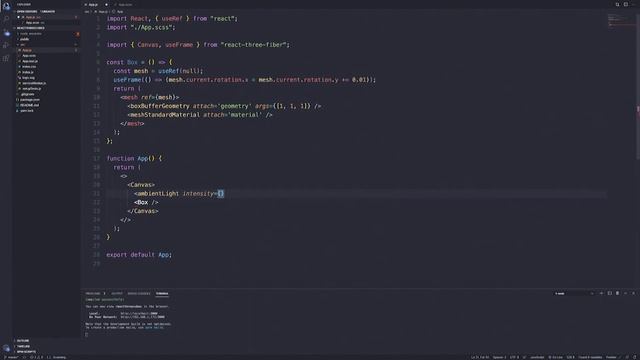Open the Debug Console panel tab
This screenshot has width=640, height=360.
coord(139,293)
